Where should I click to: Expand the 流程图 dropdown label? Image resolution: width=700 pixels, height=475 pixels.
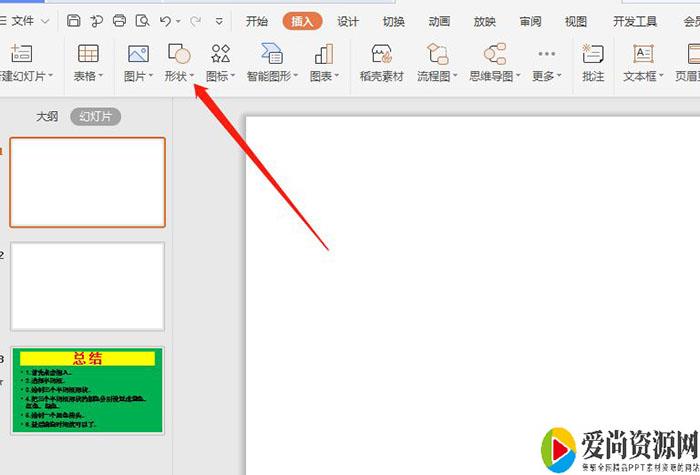click(438, 76)
